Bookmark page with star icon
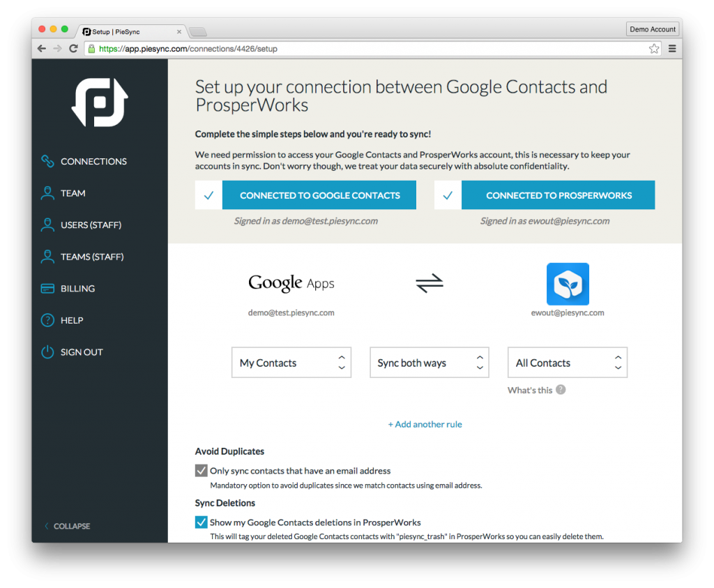 [654, 49]
